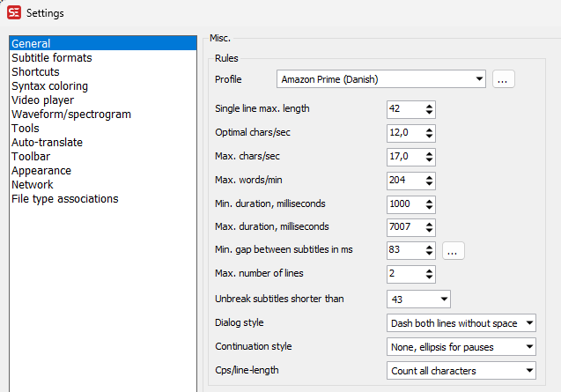Click the Single line max. length field
This screenshot has height=392, width=561.
coord(405,109)
